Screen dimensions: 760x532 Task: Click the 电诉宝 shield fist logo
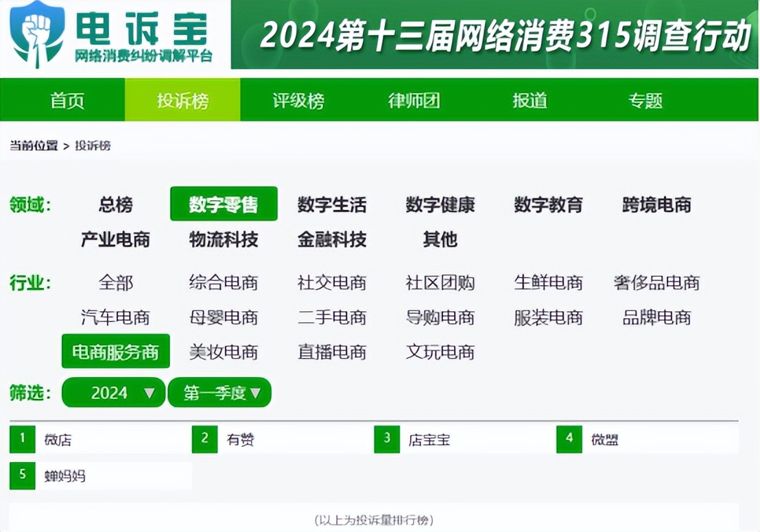pos(38,34)
